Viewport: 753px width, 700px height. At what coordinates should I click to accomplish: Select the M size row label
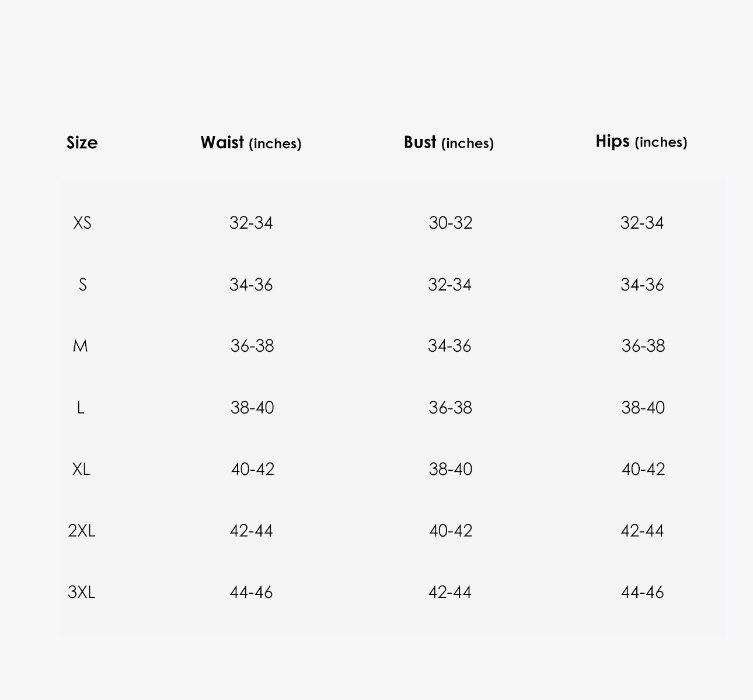[x=81, y=346]
